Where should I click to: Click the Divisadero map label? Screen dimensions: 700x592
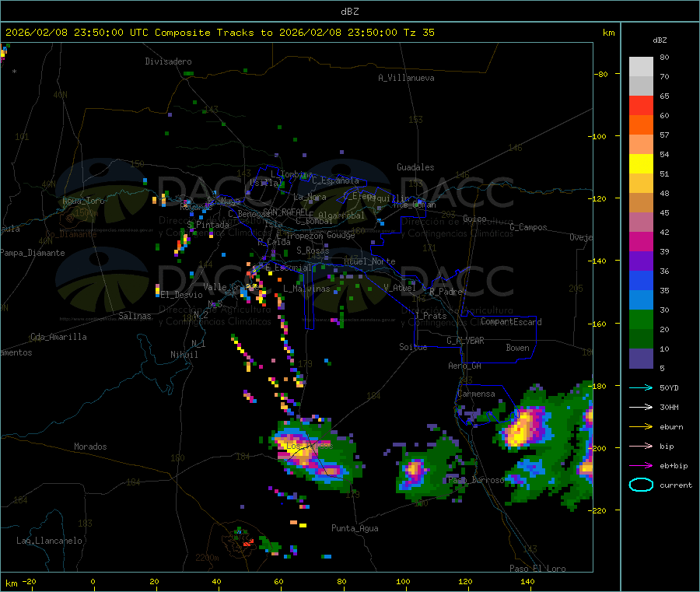point(168,61)
